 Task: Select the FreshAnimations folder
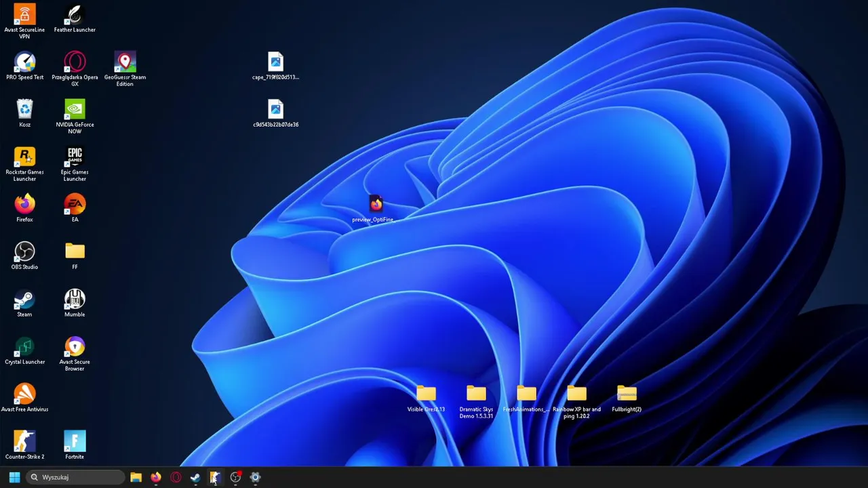point(526,398)
